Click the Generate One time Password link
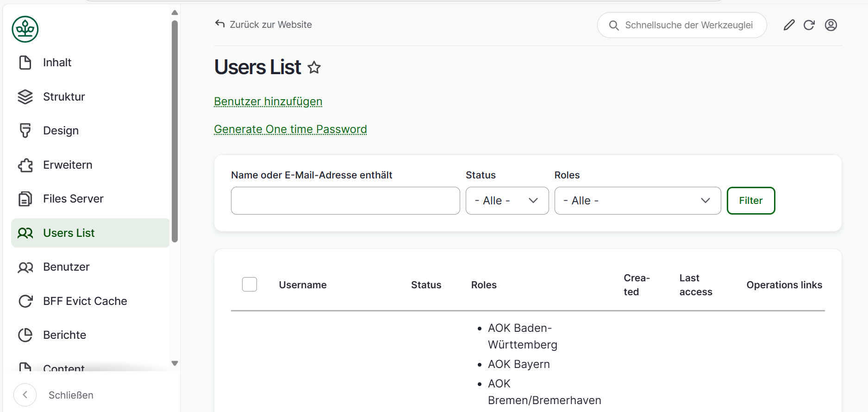 (x=290, y=129)
